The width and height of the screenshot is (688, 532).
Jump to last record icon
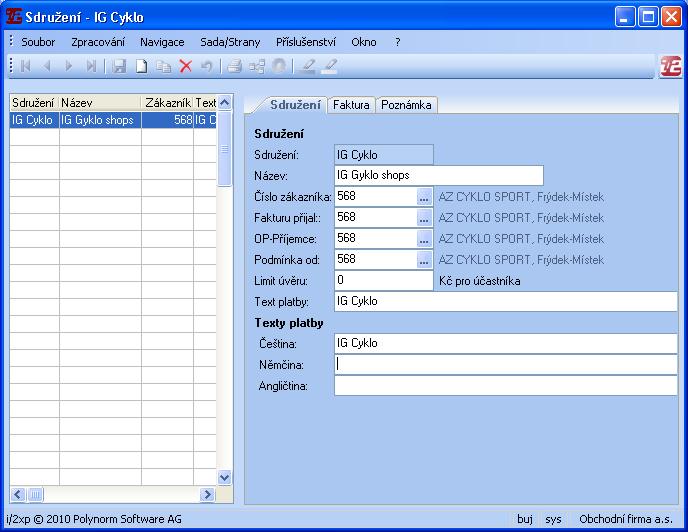[91, 66]
